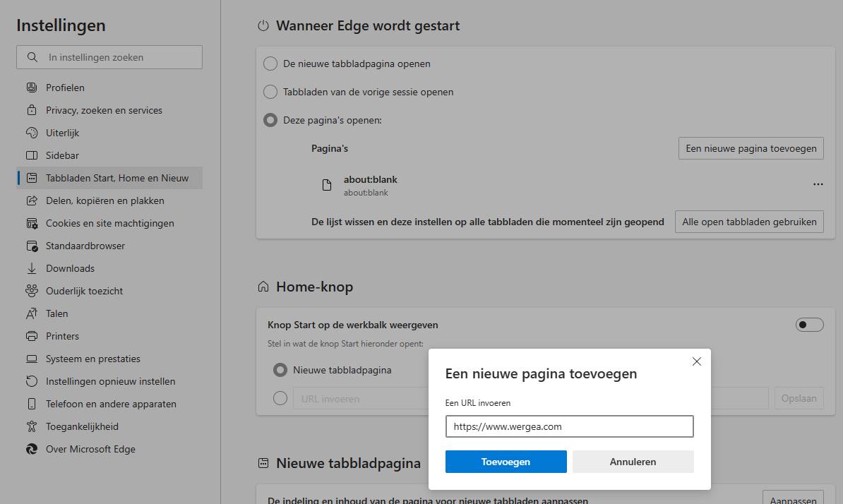Click the Toegankelijkheid accessibility icon

32,426
